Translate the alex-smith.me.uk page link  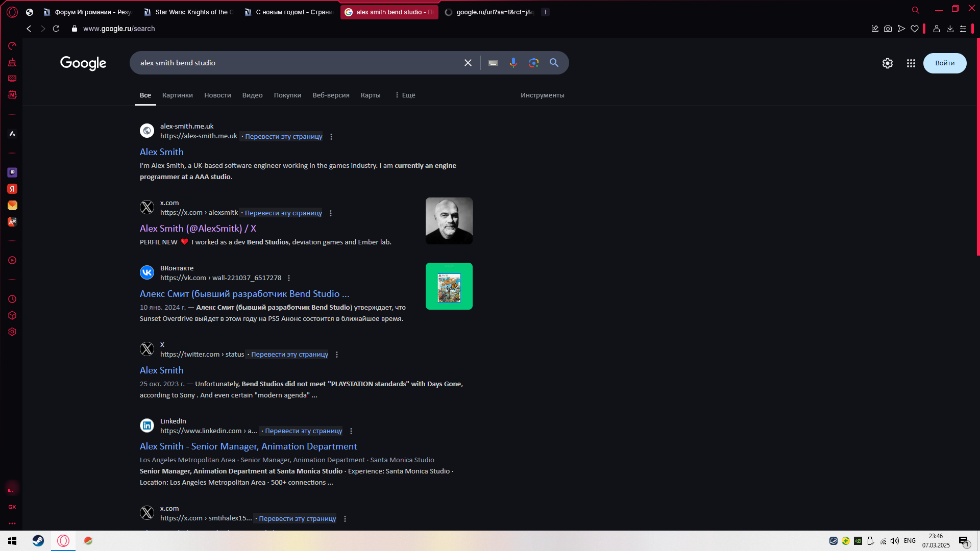tap(283, 137)
